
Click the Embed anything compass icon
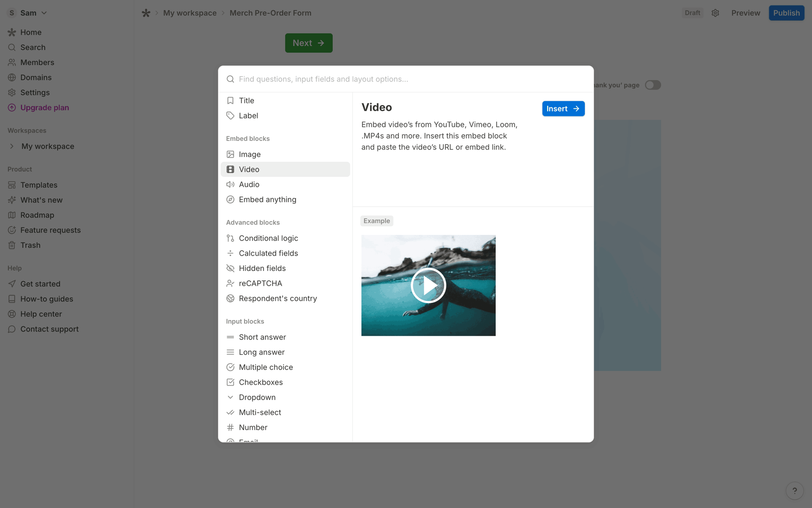click(230, 199)
